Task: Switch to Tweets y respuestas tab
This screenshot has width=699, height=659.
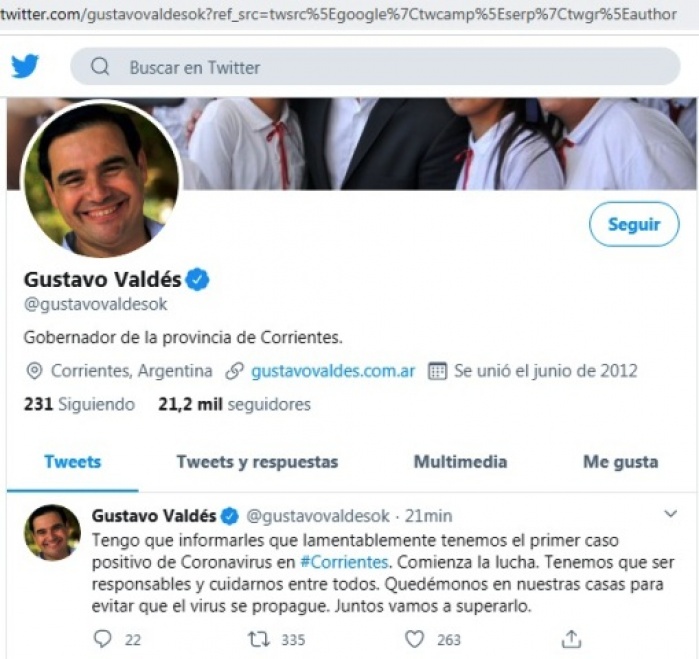Action: tap(257, 462)
